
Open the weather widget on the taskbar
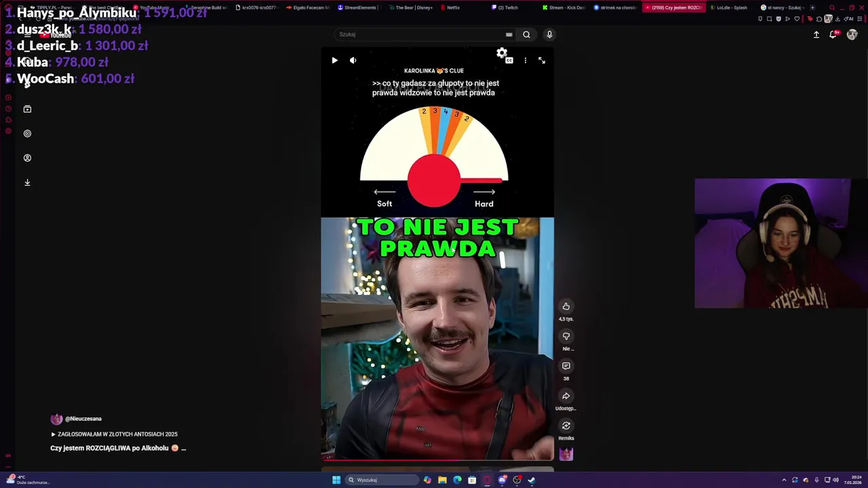[28, 480]
